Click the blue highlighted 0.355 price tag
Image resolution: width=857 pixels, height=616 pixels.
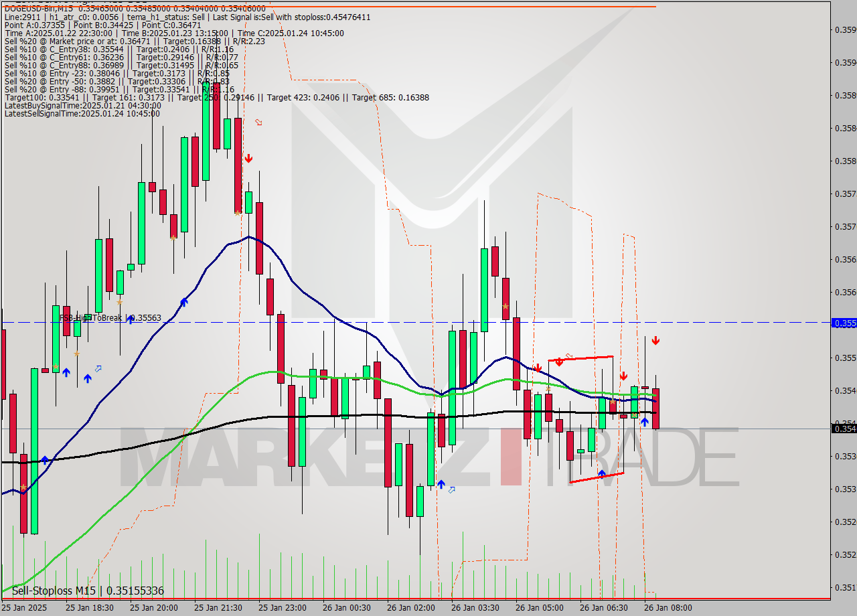click(x=844, y=323)
